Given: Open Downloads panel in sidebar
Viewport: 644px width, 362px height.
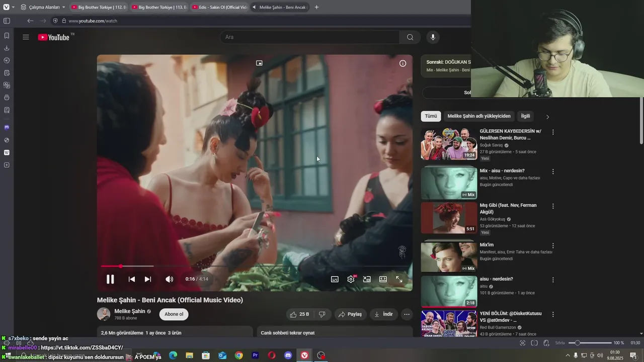Looking at the screenshot, I should (x=7, y=48).
